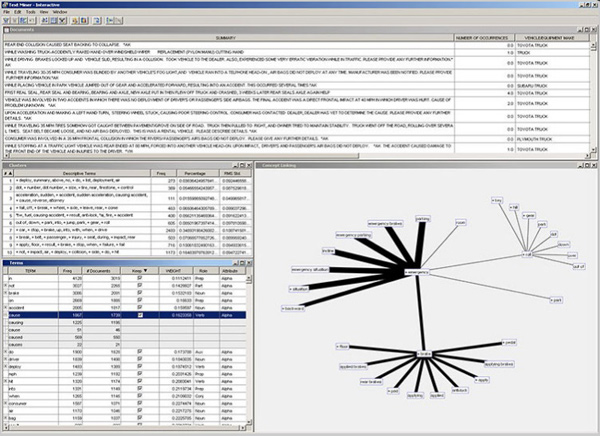Click the first filter icon in the toolbar
Viewport: 600px width, 436px height.
point(6,20)
